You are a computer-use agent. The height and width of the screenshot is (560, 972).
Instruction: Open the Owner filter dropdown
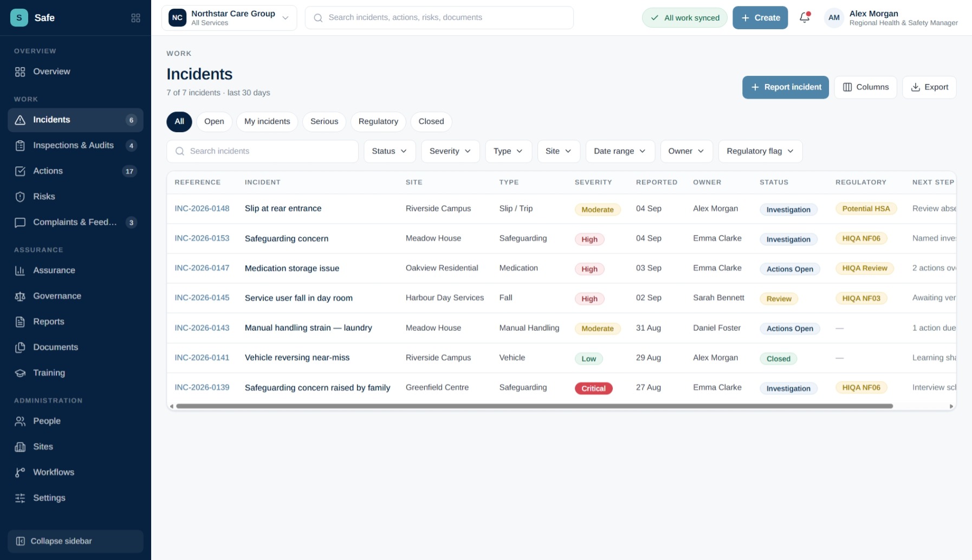pos(686,151)
